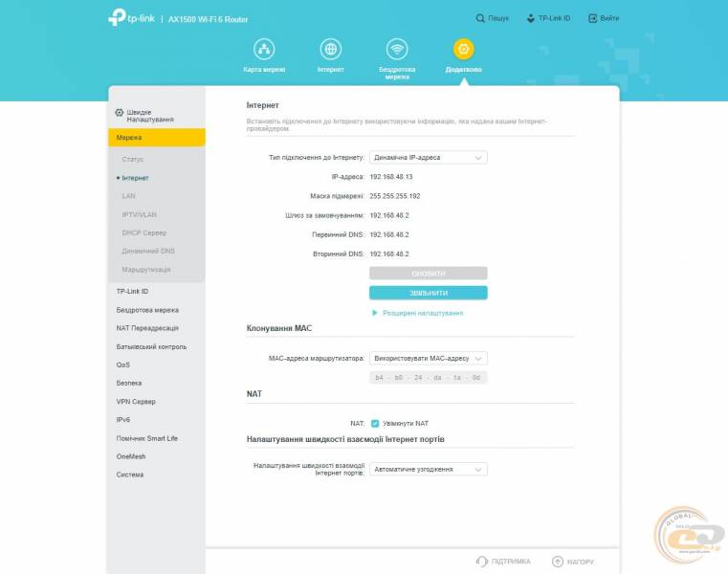Image resolution: width=728 pixels, height=574 pixels.
Task: Click the Вийти logout icon
Action: [x=592, y=18]
